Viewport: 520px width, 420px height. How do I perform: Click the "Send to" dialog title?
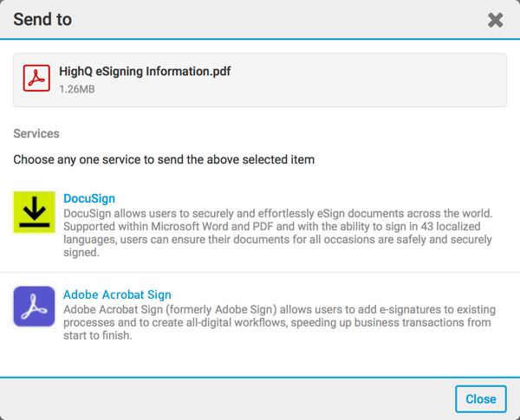pos(42,19)
